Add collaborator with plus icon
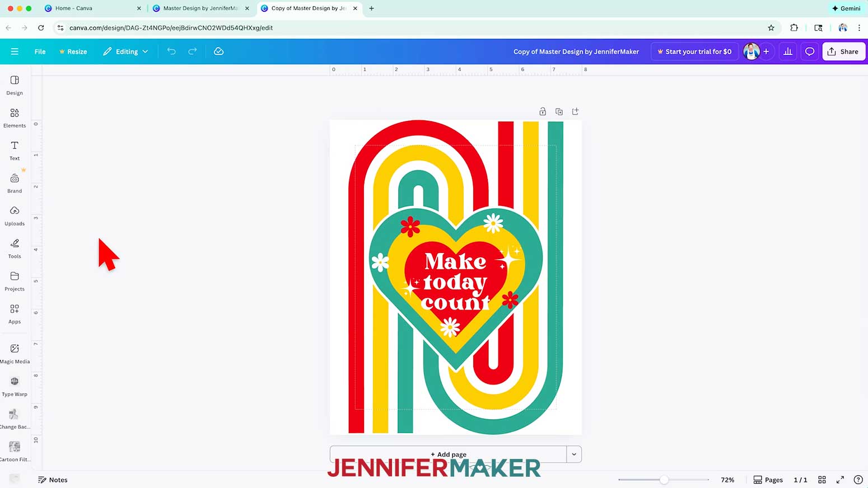This screenshot has height=488, width=868. click(x=766, y=51)
